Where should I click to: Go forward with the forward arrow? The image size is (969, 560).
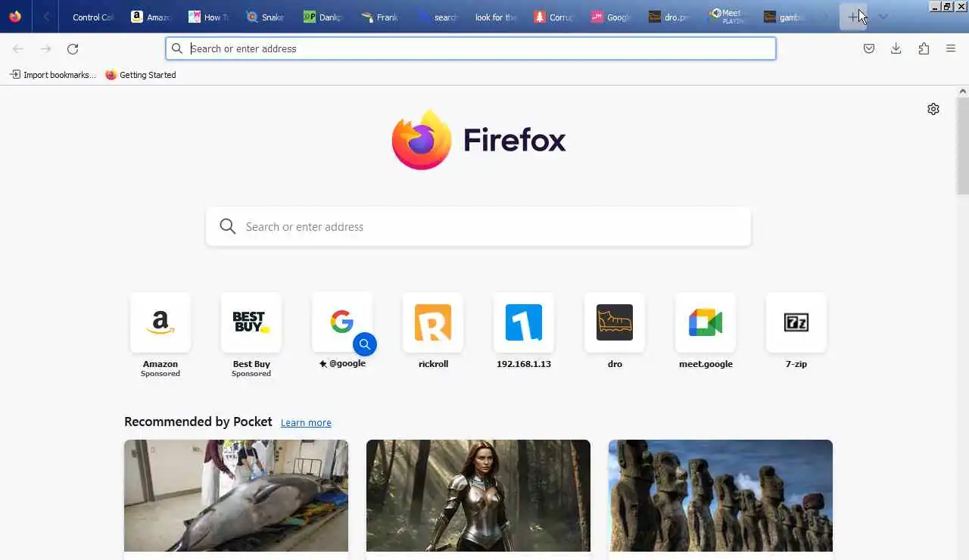click(45, 48)
